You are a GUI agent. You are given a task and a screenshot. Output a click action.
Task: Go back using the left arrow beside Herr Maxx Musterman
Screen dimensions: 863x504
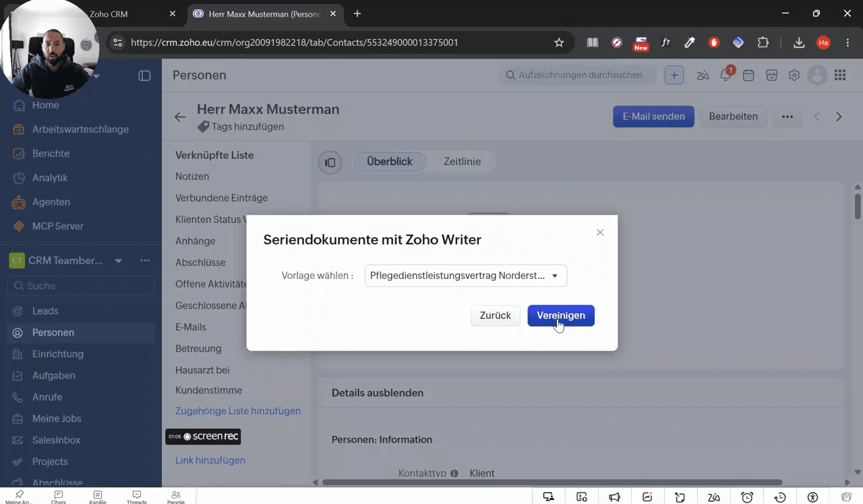(x=180, y=117)
